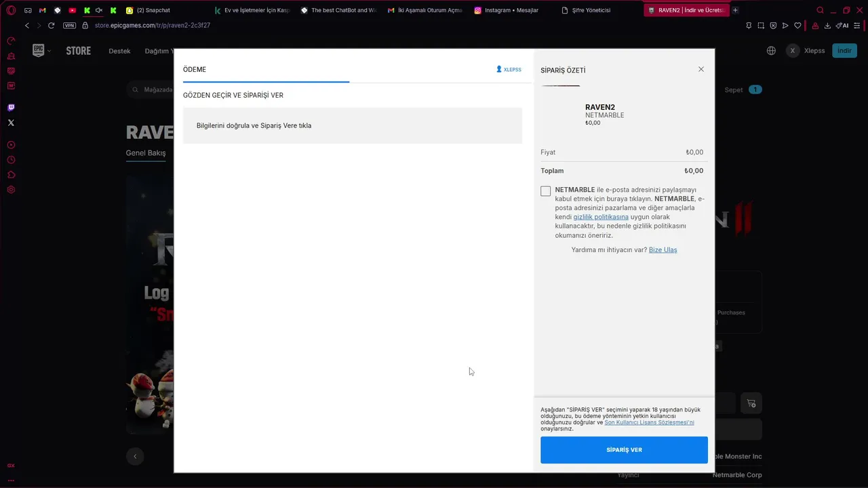Go back with the browser back arrow
The height and width of the screenshot is (488, 868).
point(27,25)
